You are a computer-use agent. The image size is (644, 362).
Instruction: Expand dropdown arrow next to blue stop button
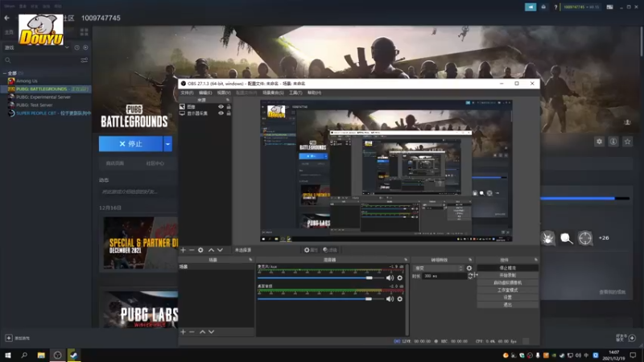(167, 144)
